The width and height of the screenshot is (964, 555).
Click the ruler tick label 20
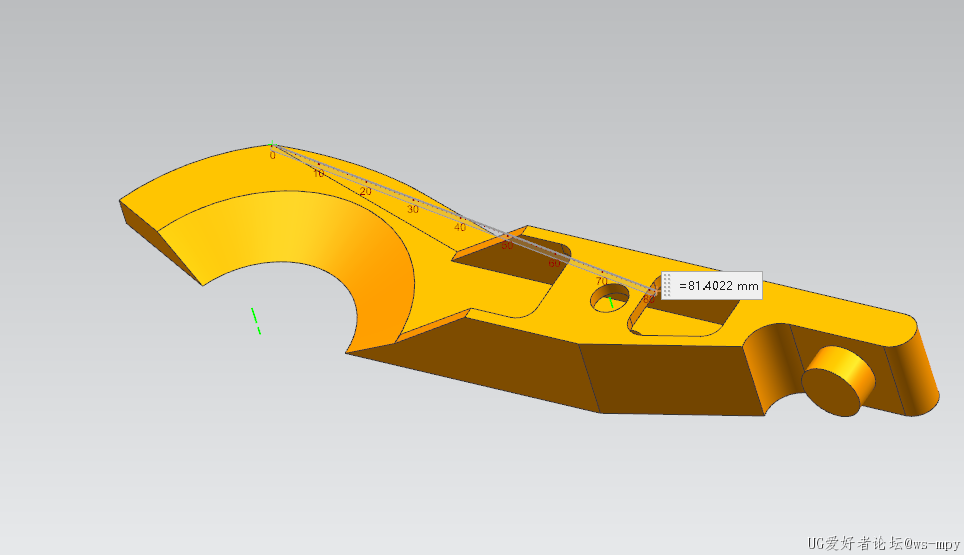[366, 192]
